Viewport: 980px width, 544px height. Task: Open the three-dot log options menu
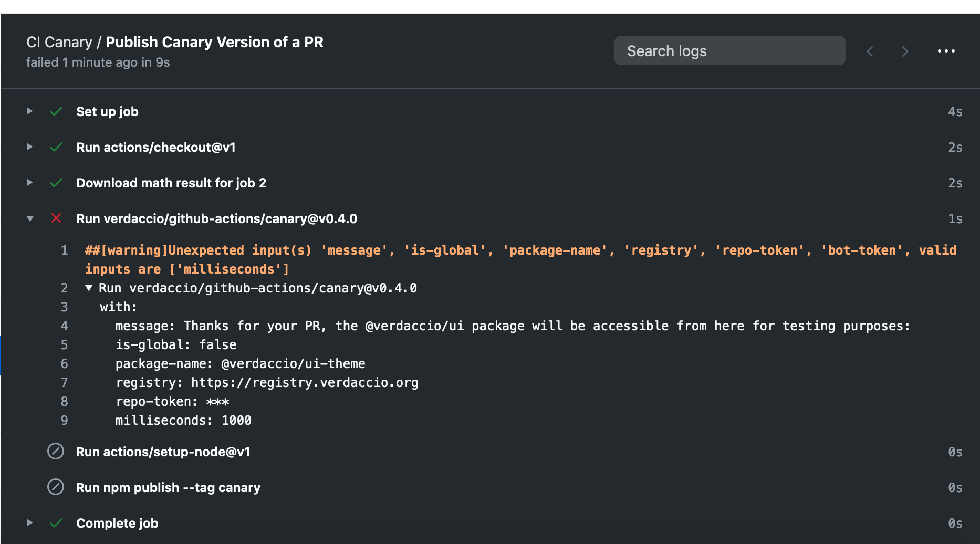pos(946,51)
